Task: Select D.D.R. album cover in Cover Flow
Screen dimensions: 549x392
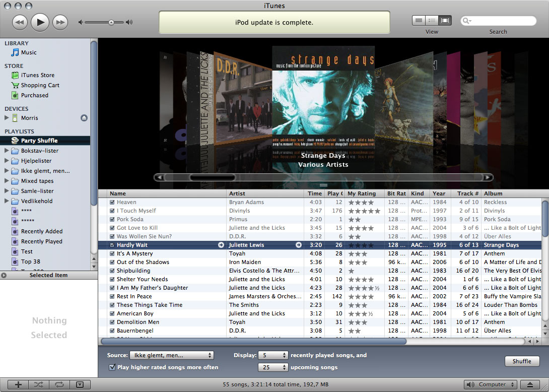Action: (243, 98)
